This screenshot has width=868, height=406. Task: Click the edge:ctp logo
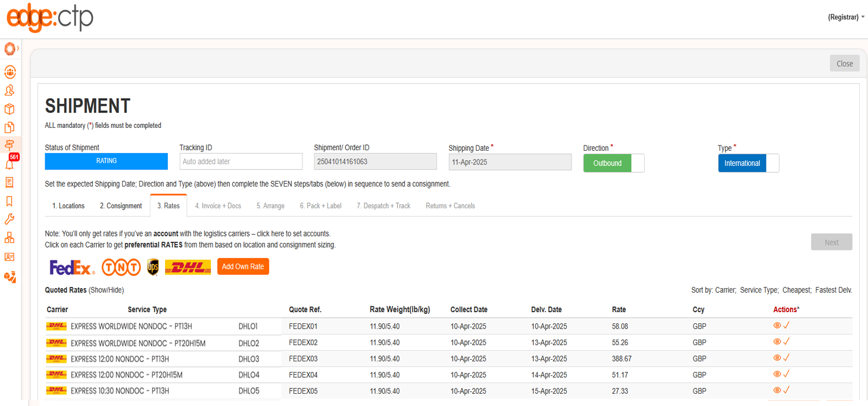(x=50, y=18)
